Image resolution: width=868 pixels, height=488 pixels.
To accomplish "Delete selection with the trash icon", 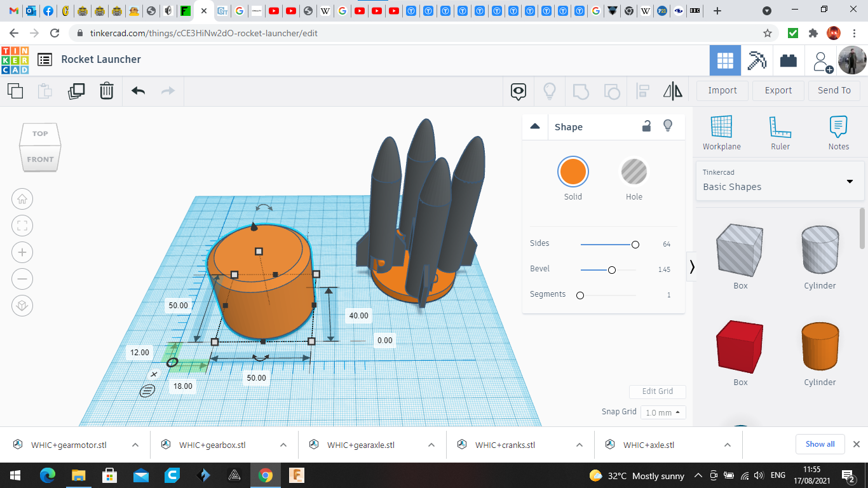I will (107, 91).
